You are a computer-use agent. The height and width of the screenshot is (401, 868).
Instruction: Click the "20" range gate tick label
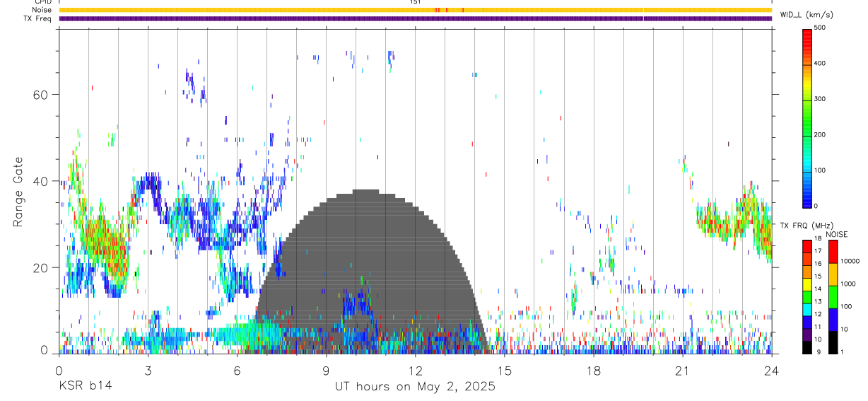pyautogui.click(x=40, y=267)
